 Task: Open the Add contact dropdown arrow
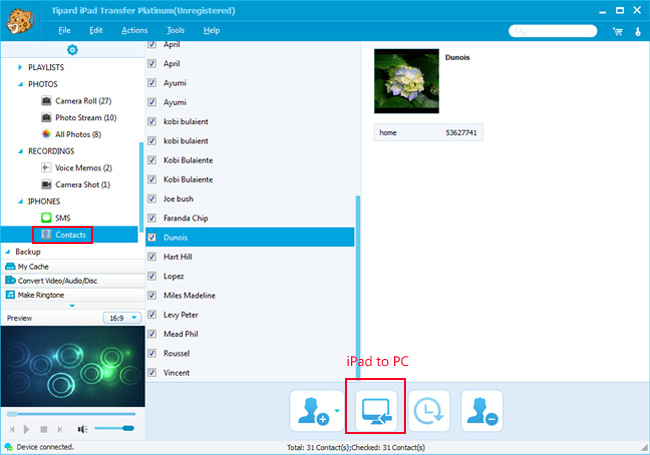click(x=337, y=411)
